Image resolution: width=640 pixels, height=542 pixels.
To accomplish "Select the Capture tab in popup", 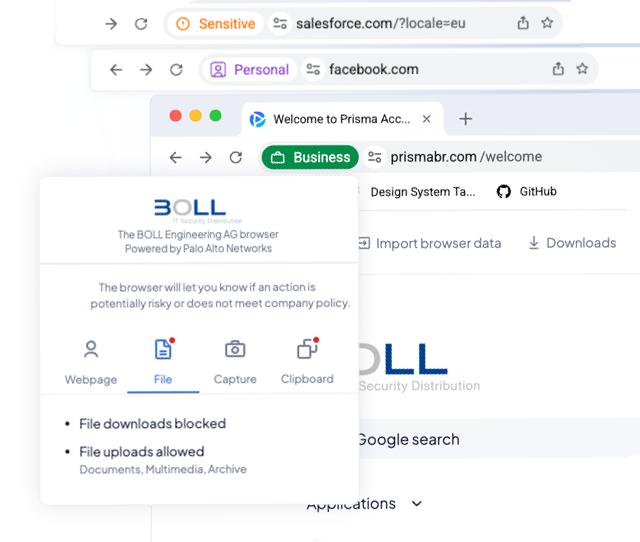I will click(x=235, y=362).
